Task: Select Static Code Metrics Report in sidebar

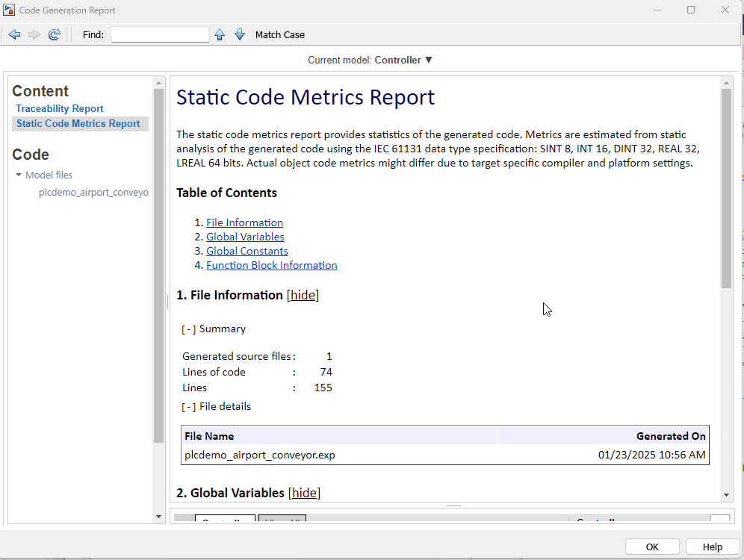Action: [x=78, y=124]
